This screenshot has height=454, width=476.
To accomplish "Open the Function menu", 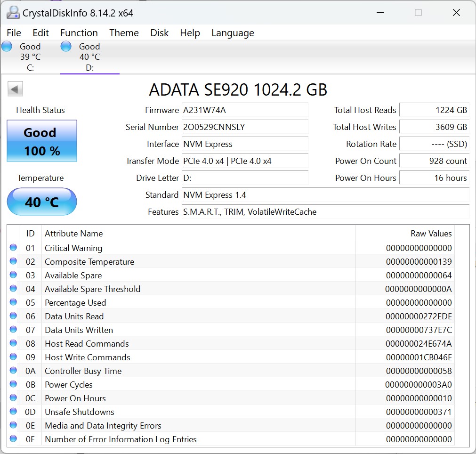I will coord(79,33).
